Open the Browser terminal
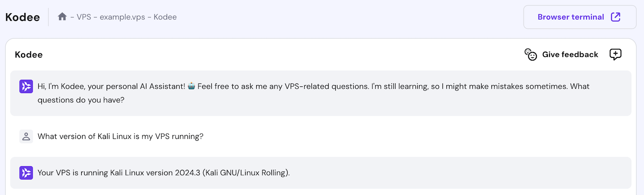 tap(570, 17)
